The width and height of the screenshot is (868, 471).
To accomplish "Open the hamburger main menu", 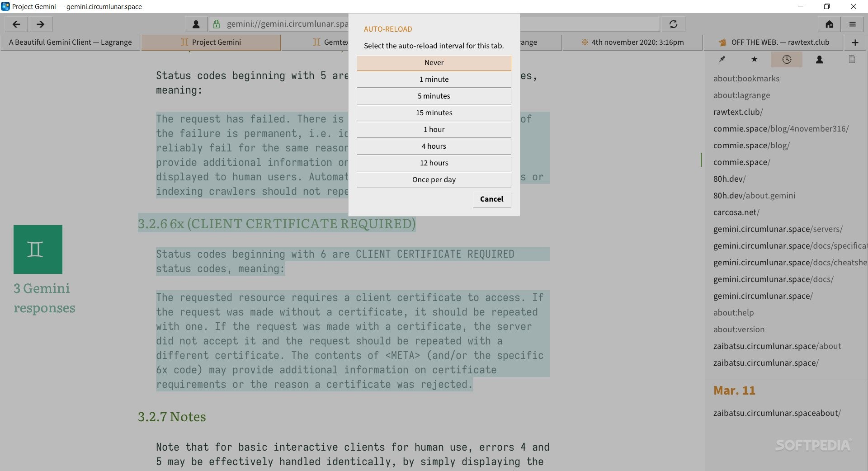I will (852, 24).
